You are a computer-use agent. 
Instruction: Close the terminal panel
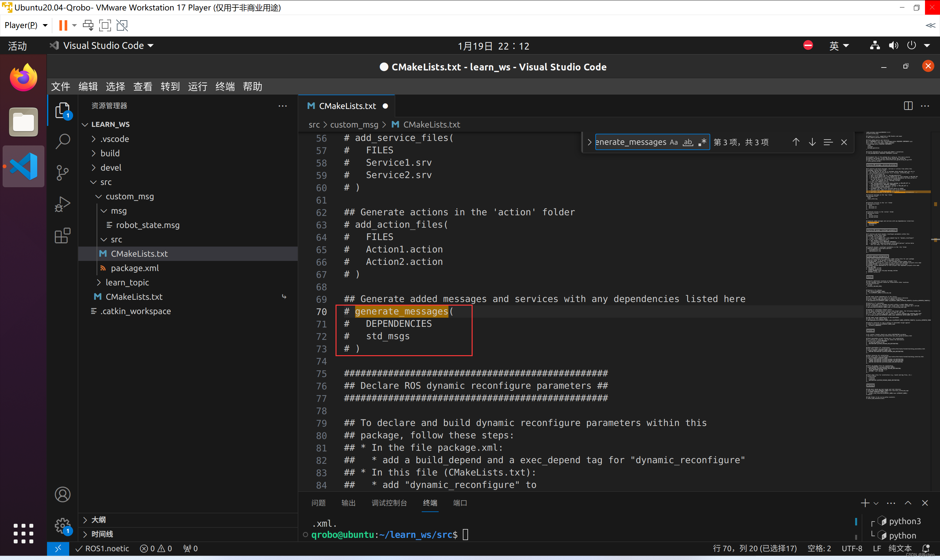tap(925, 503)
